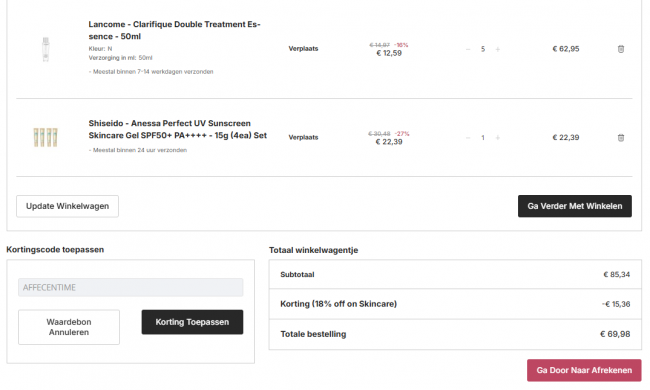
Task: Click 'Meestal binnen 7-14 werkdagen verzonden' text
Action: (x=153, y=72)
